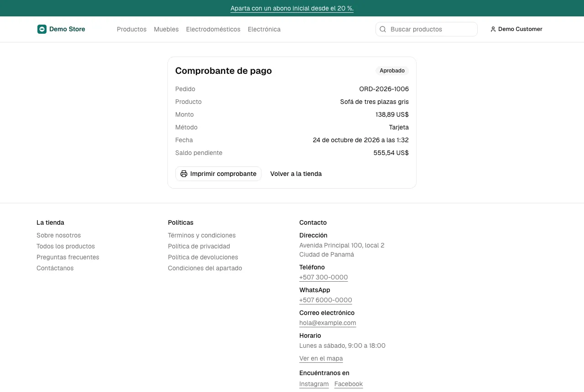584x392 pixels.
Task: Click Volver a la tienda
Action: click(x=296, y=174)
